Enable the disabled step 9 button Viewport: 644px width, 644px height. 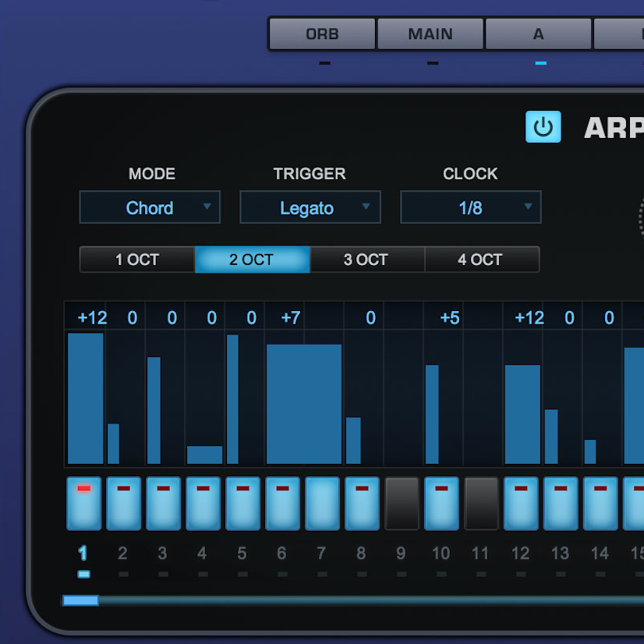pyautogui.click(x=402, y=504)
